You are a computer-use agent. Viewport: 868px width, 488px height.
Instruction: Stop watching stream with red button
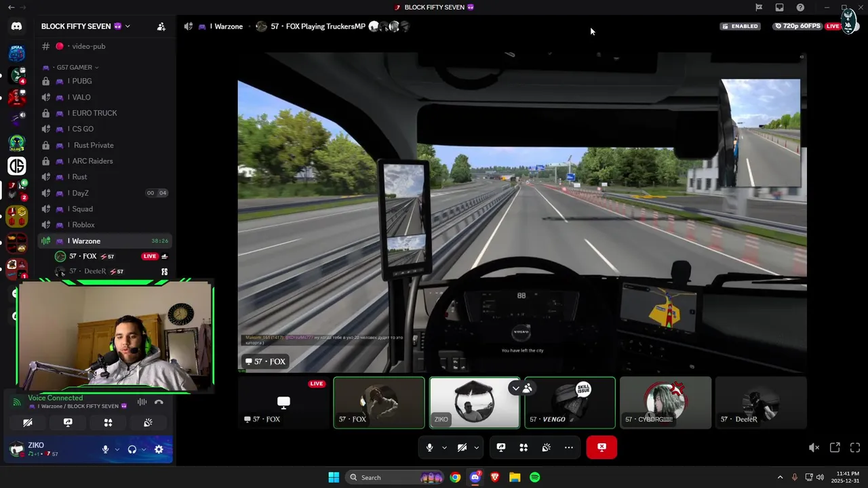coord(601,447)
